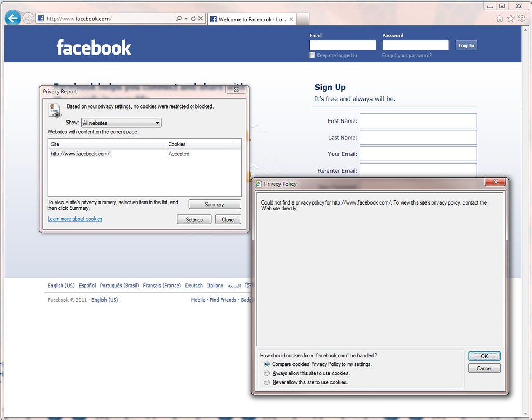Click the First Name sign-up field
532x420 pixels.
pos(418,120)
